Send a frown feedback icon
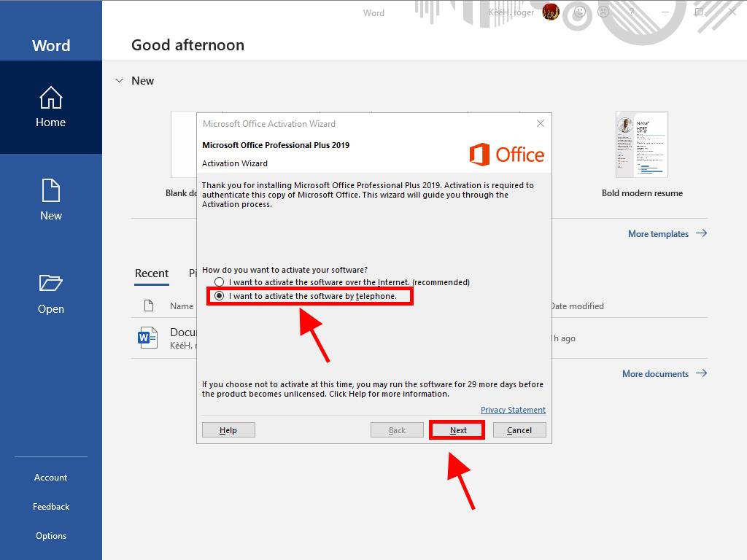Screen dimensions: 747x560 (x=603, y=12)
